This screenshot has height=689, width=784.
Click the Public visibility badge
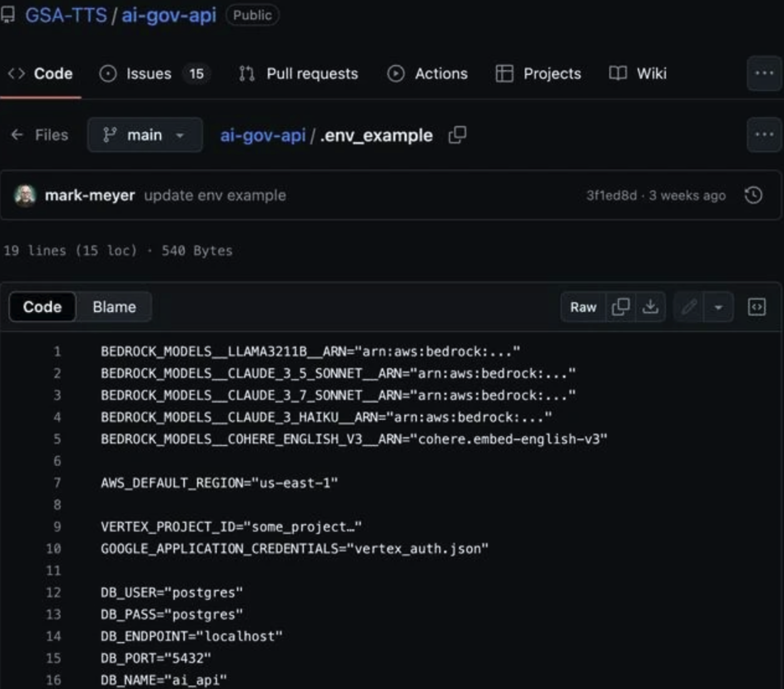click(252, 15)
